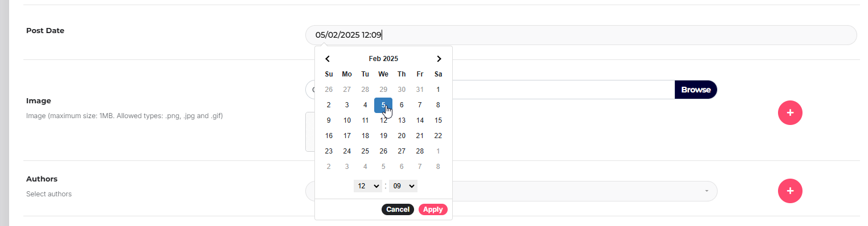Browse for an image file
Screen dimensions: 868x226
pos(696,90)
